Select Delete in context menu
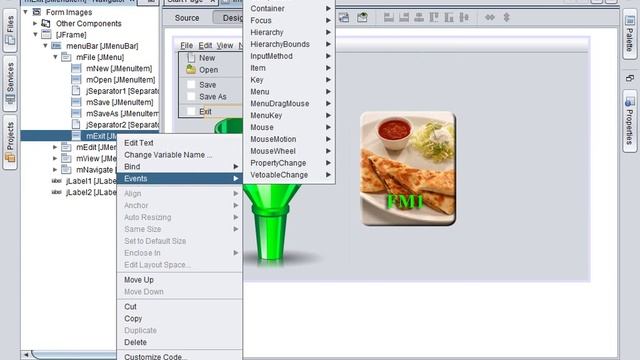Viewport: 640px width, 360px height. tap(180, 342)
